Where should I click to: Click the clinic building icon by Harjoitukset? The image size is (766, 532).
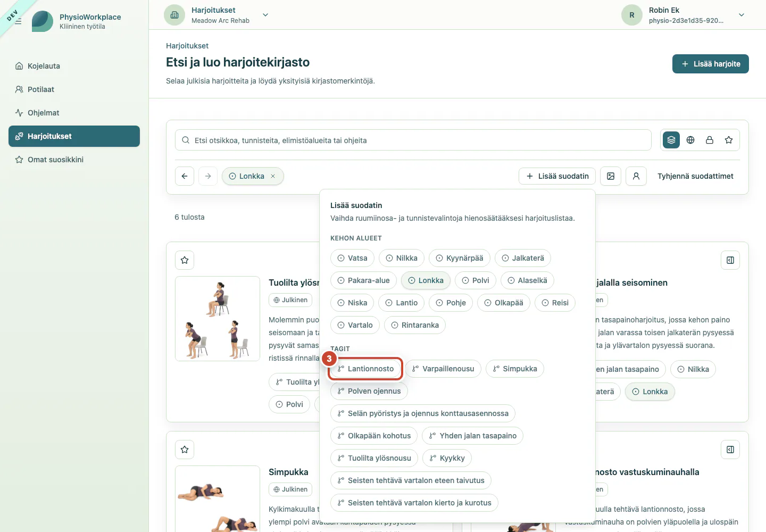tap(174, 15)
